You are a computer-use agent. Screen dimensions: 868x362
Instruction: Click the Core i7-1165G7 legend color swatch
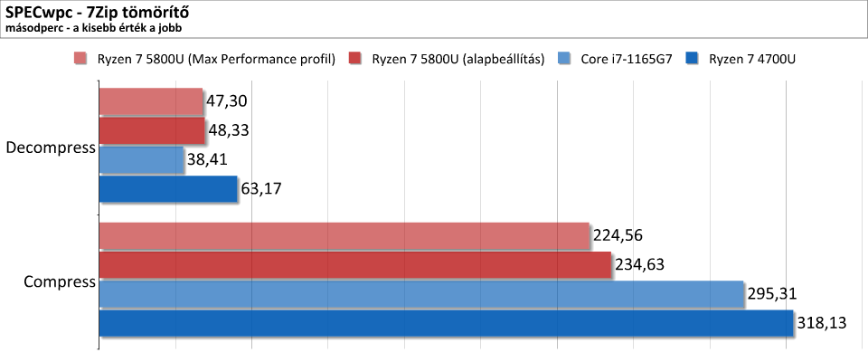(x=564, y=59)
